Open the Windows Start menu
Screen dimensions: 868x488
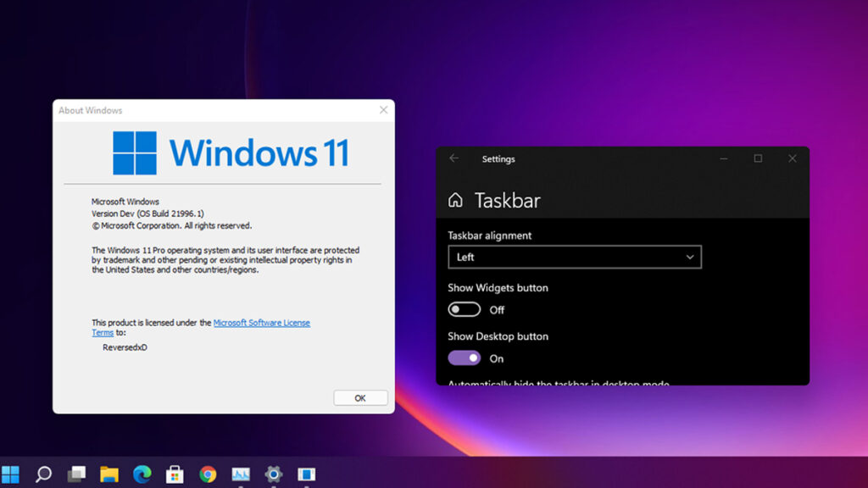(10, 474)
